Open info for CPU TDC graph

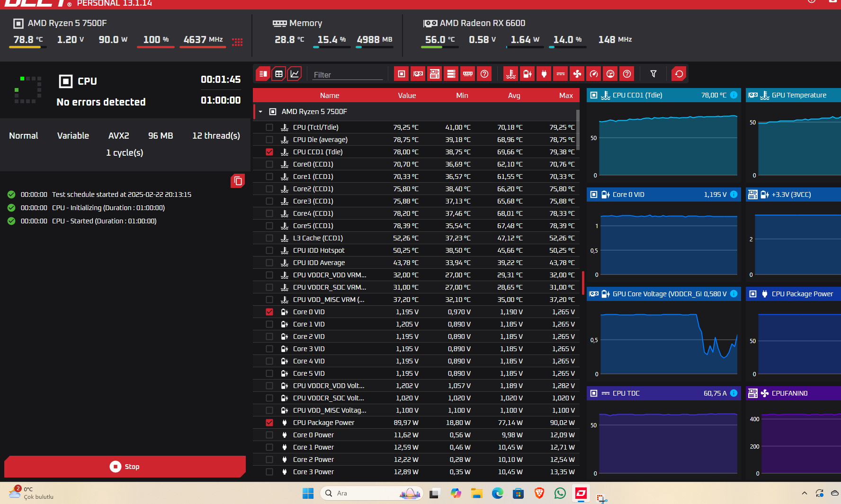click(x=734, y=393)
